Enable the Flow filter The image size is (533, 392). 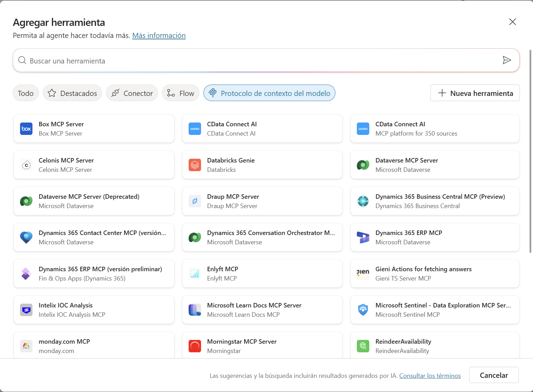coord(180,93)
